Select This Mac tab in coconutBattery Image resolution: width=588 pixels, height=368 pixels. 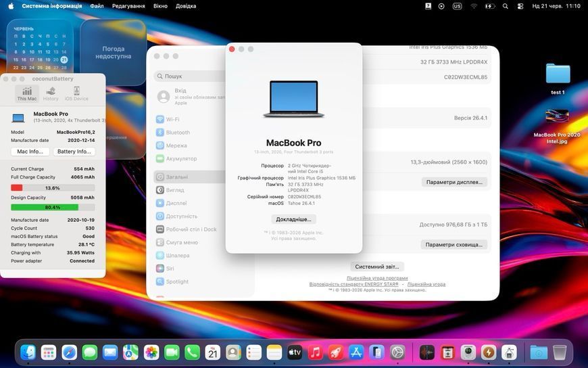[x=27, y=93]
